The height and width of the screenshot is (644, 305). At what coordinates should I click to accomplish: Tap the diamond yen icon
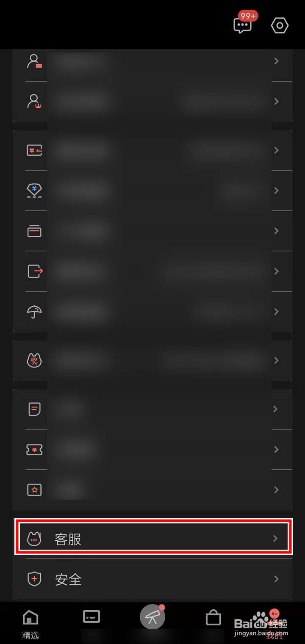[x=34, y=191]
